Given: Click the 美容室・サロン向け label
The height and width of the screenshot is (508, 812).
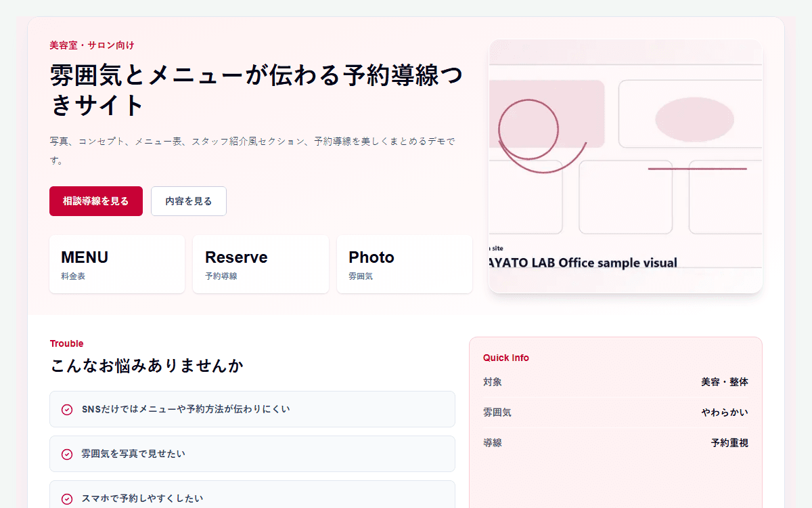Looking at the screenshot, I should pos(92,45).
